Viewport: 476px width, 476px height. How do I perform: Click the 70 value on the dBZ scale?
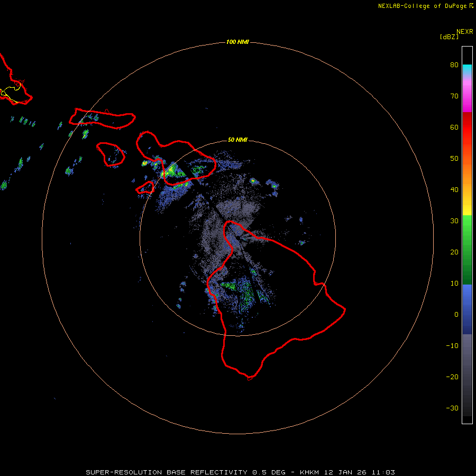tap(454, 96)
